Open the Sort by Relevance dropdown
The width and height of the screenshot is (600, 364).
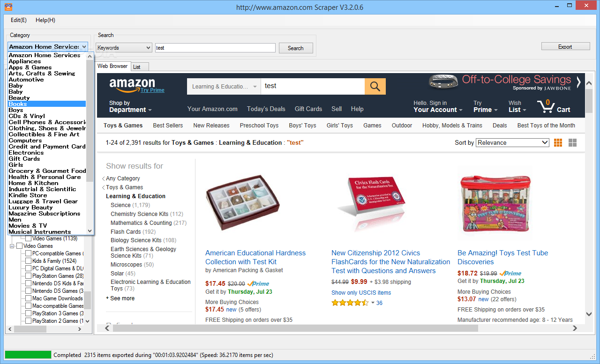pos(512,142)
